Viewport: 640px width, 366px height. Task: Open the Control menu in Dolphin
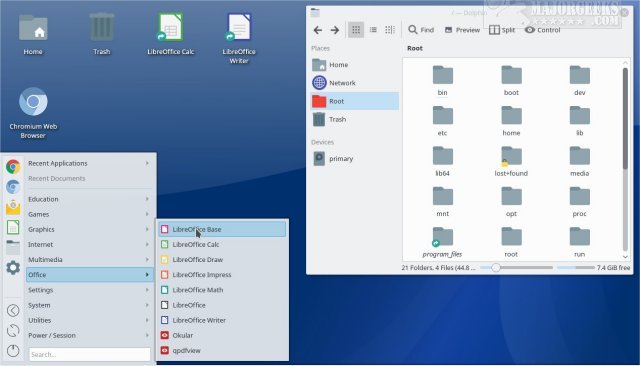coord(542,30)
